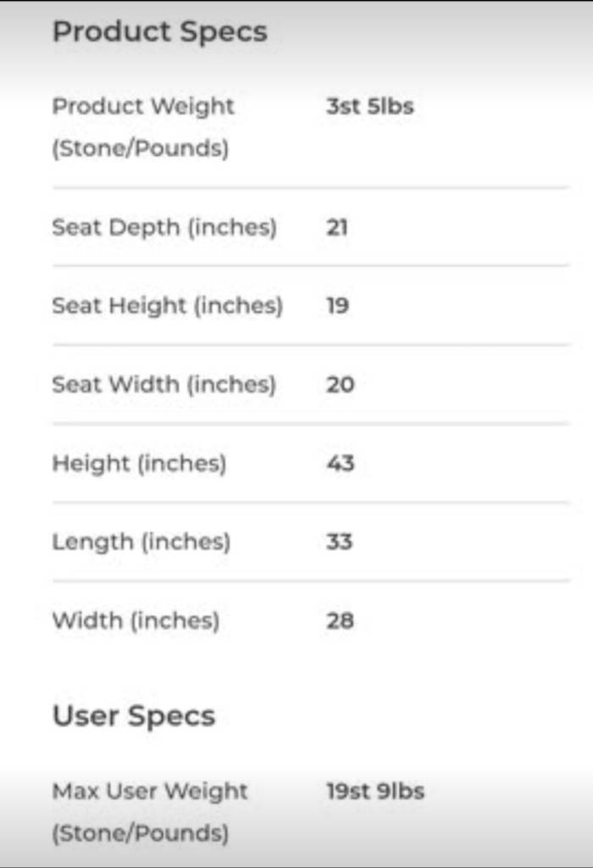Click the width value 28
This screenshot has width=593, height=868.
click(x=341, y=621)
